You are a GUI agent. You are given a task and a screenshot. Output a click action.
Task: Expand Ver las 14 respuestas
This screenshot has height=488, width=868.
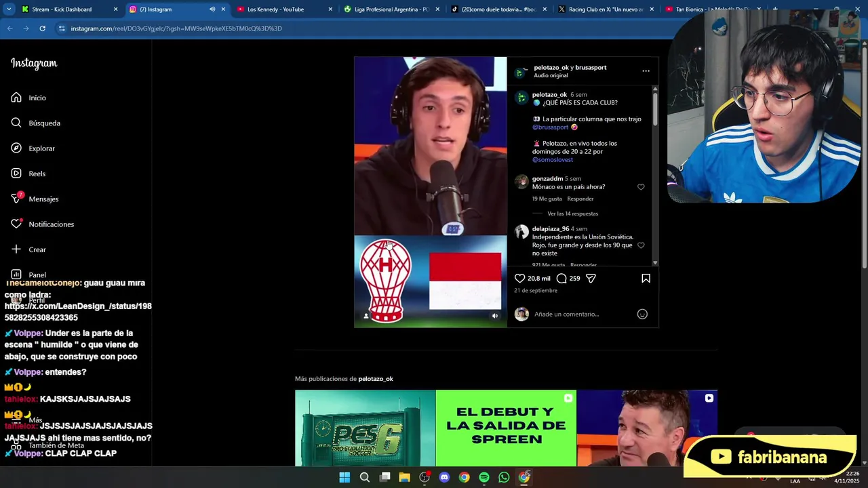pyautogui.click(x=572, y=213)
